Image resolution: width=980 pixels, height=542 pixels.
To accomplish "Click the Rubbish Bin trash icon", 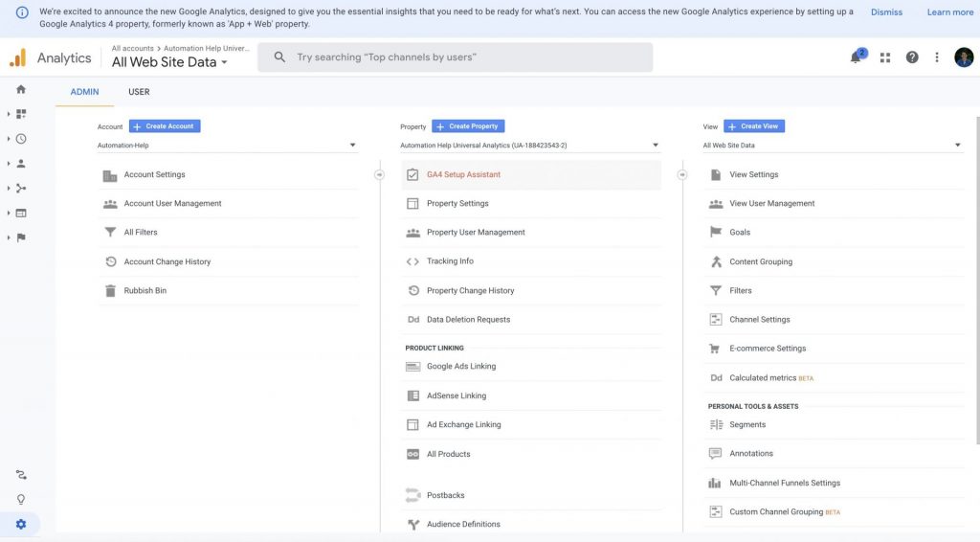I will 110,291.
